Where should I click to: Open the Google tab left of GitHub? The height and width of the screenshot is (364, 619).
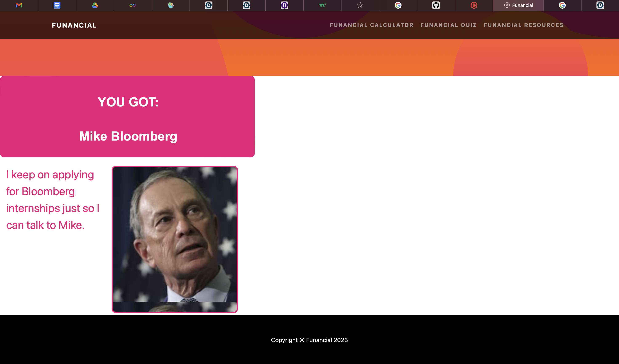pos(398,5)
